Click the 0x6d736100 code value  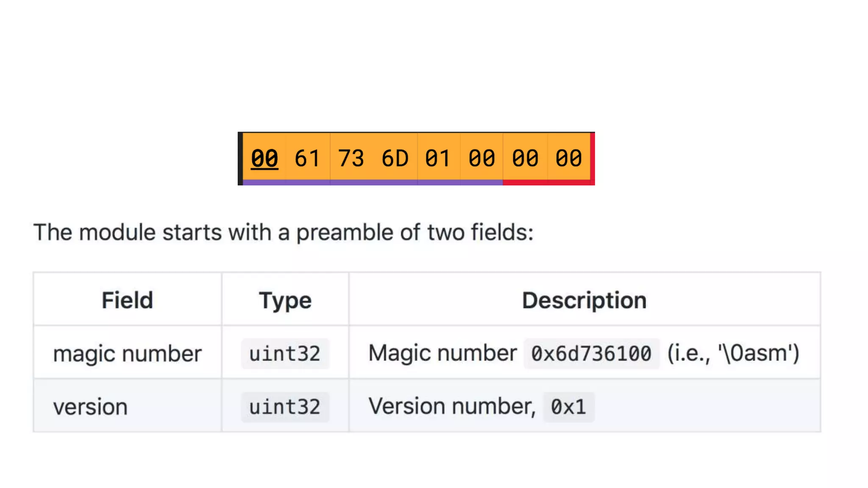tap(591, 354)
